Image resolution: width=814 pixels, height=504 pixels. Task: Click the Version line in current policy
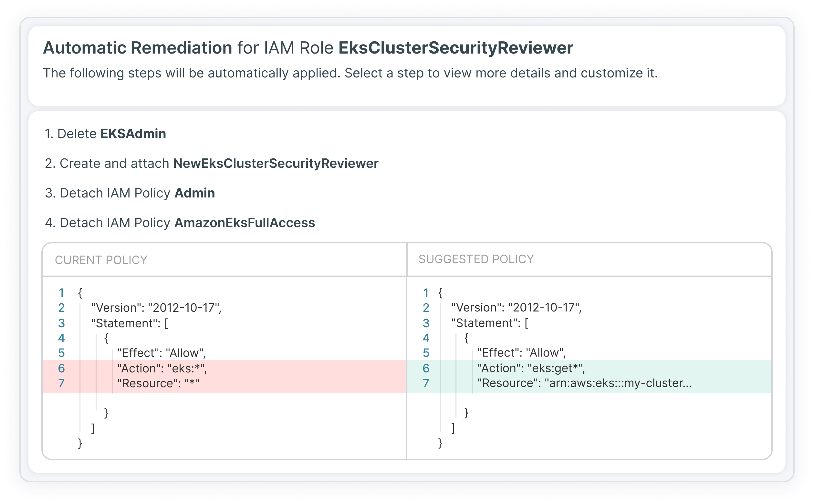point(156,308)
